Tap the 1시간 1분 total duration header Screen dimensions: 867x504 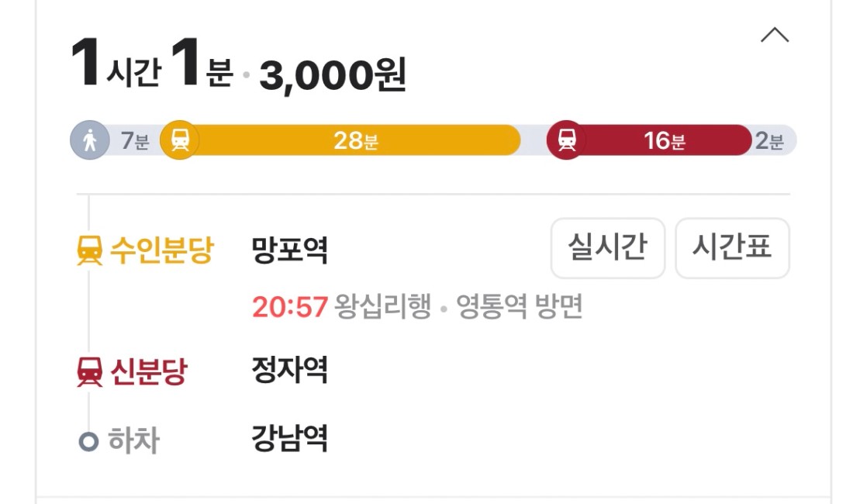click(153, 64)
